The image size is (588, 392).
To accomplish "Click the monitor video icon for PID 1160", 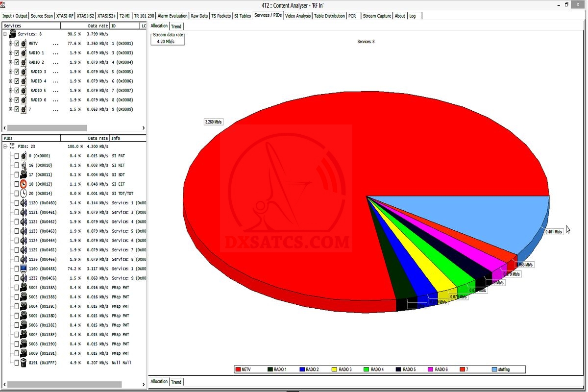I will pyautogui.click(x=23, y=269).
